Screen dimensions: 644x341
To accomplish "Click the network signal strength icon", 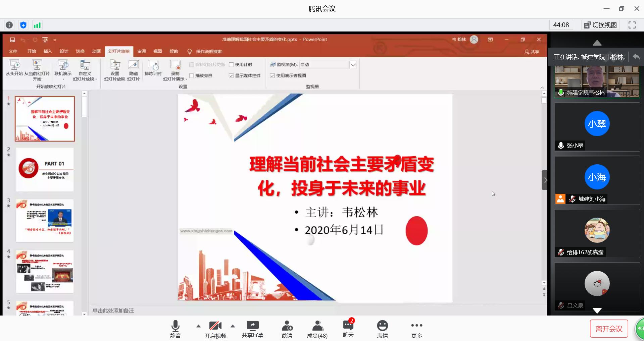I will pyautogui.click(x=37, y=25).
